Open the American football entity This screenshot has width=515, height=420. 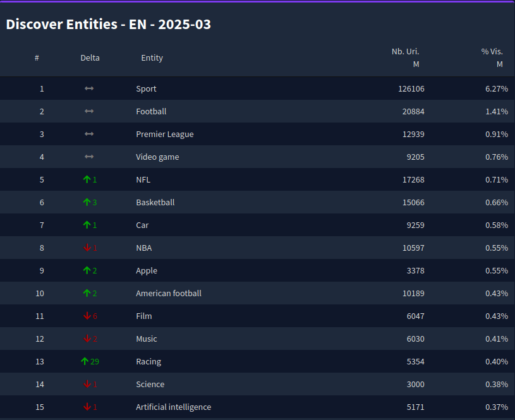tap(169, 293)
